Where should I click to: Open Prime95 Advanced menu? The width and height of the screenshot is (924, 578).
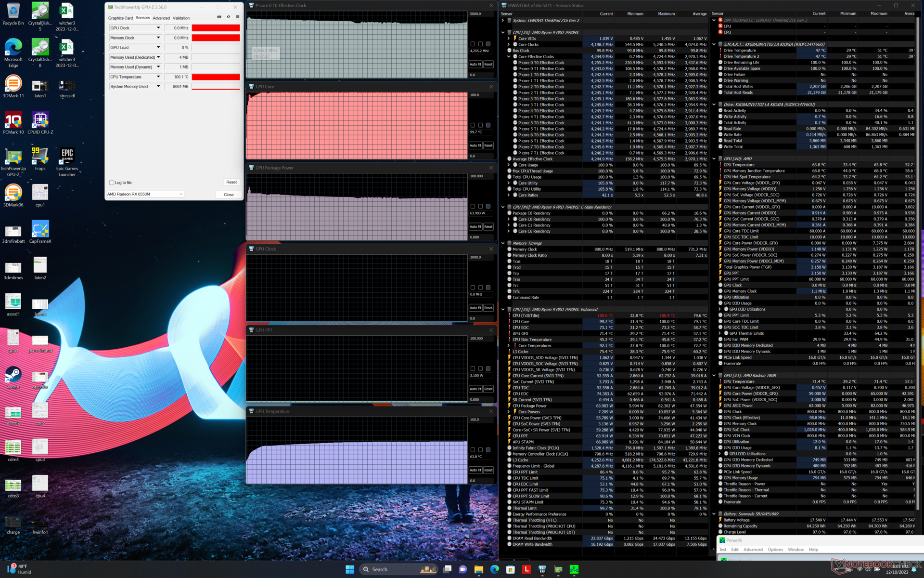click(753, 550)
